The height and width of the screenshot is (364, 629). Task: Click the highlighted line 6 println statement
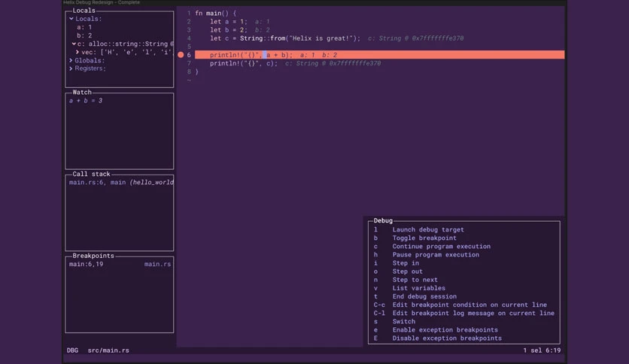point(379,55)
